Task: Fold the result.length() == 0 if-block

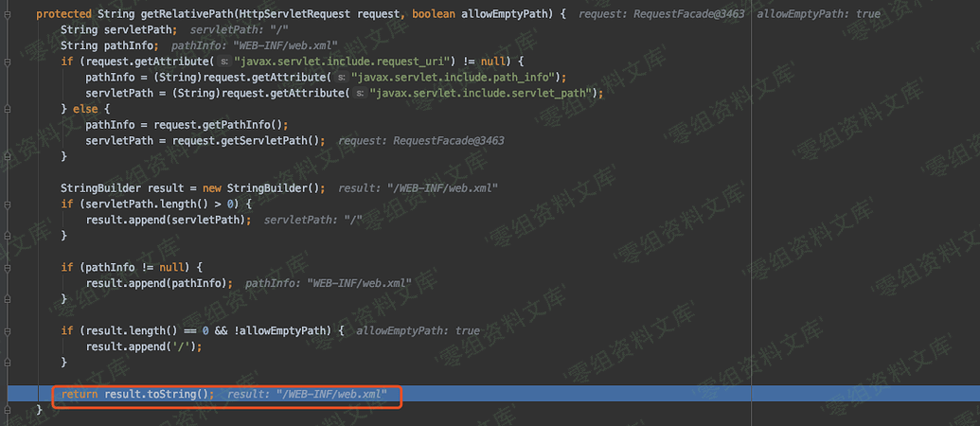Action: 8,330
